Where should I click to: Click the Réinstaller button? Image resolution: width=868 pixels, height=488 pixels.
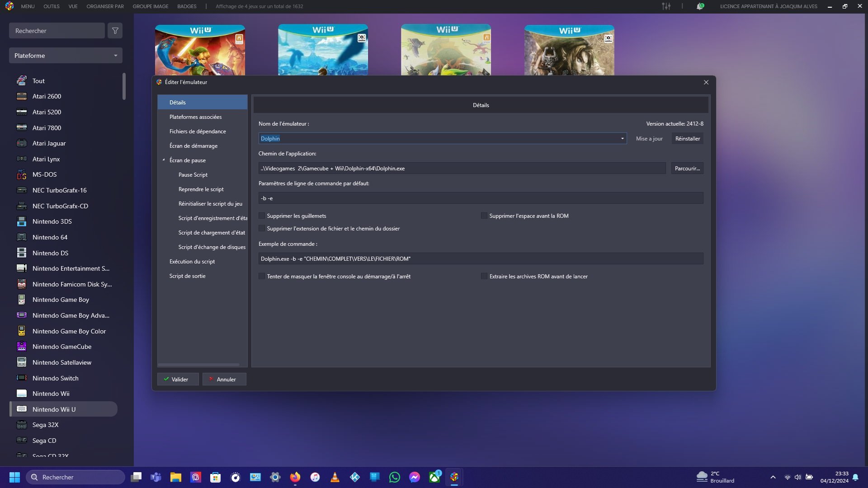(x=688, y=139)
